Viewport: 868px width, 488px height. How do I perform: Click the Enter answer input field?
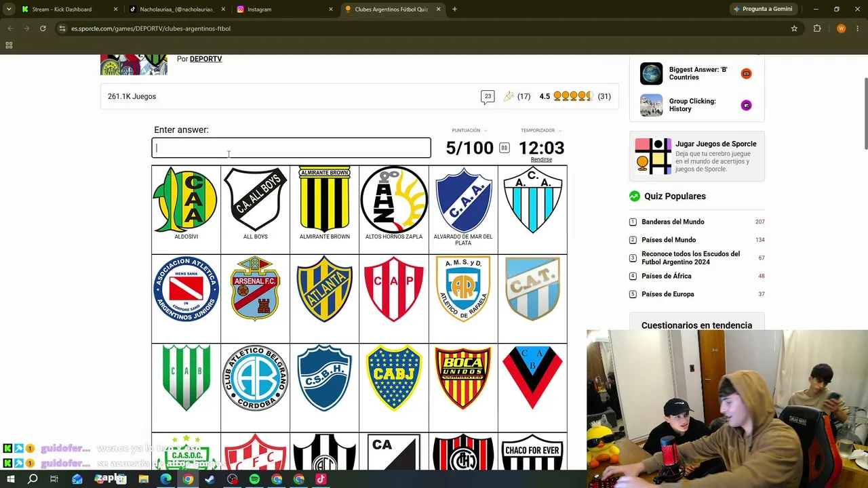(291, 148)
